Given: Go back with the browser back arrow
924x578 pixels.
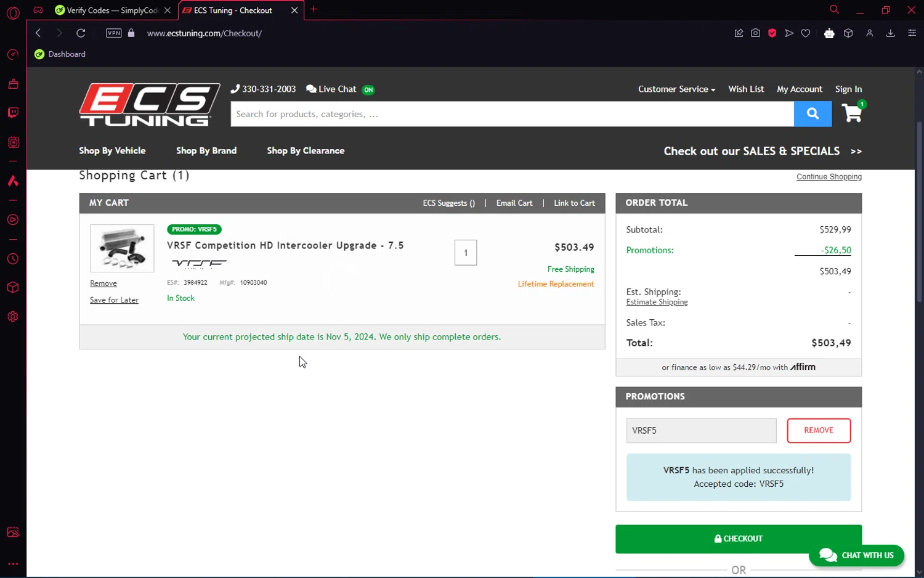Looking at the screenshot, I should tap(38, 33).
